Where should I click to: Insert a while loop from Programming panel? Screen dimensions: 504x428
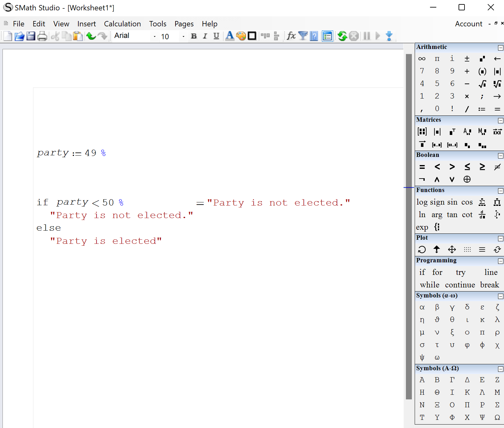(x=429, y=285)
